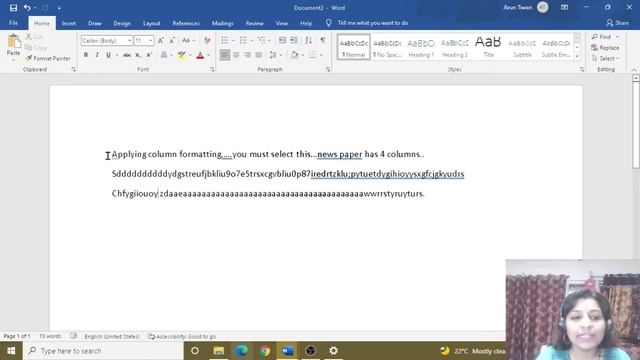Switch to the Draw tab
This screenshot has height=360, width=640.
(x=95, y=23)
